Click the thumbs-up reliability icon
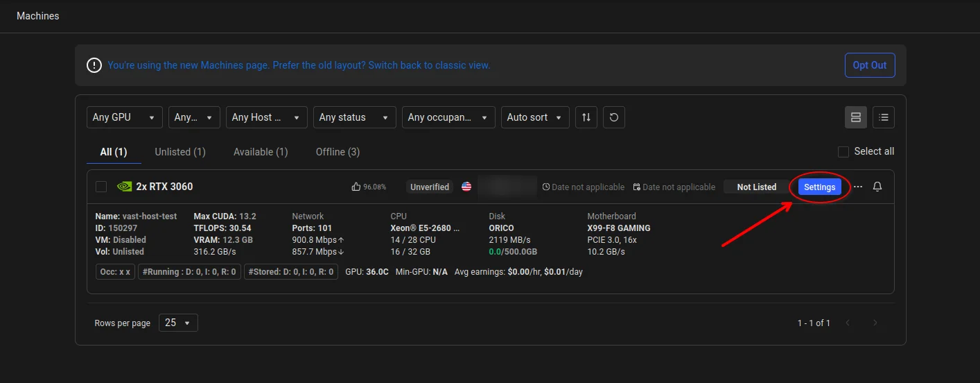Screen dimensions: 980x383 356,187
